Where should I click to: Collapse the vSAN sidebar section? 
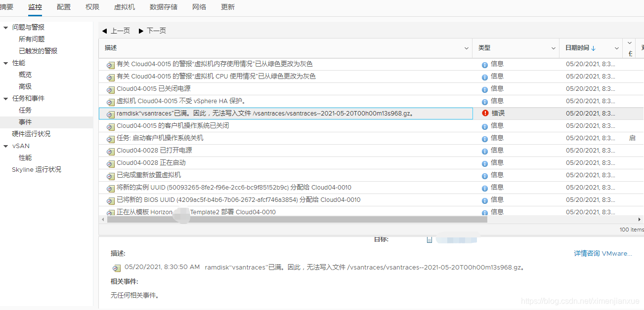(x=4, y=146)
